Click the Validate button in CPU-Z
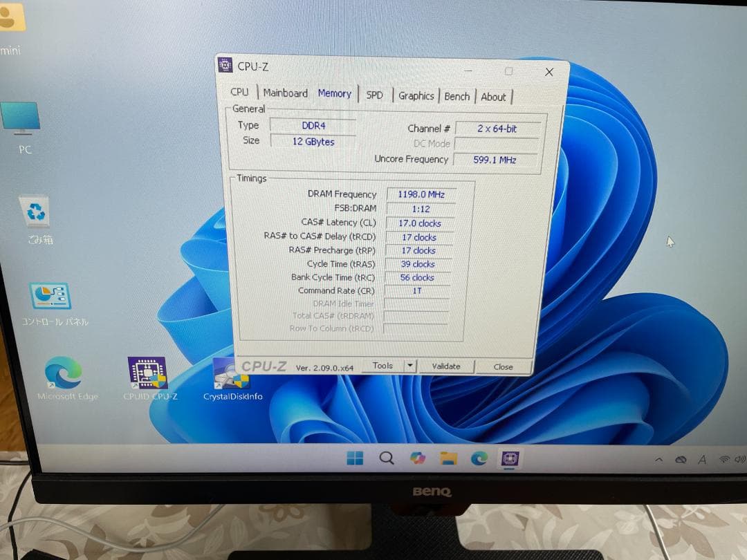This screenshot has height=560, width=747. 446,367
